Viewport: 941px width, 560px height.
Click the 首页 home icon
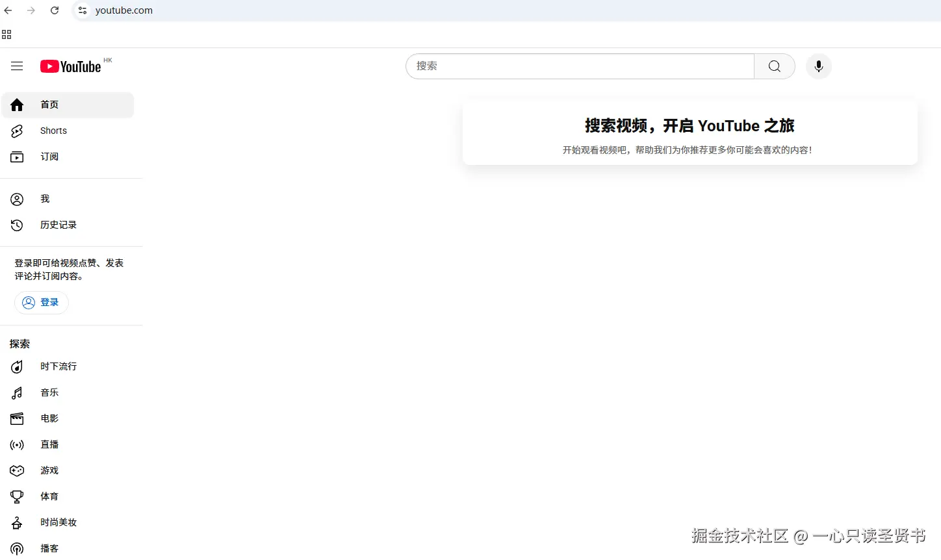coord(17,105)
